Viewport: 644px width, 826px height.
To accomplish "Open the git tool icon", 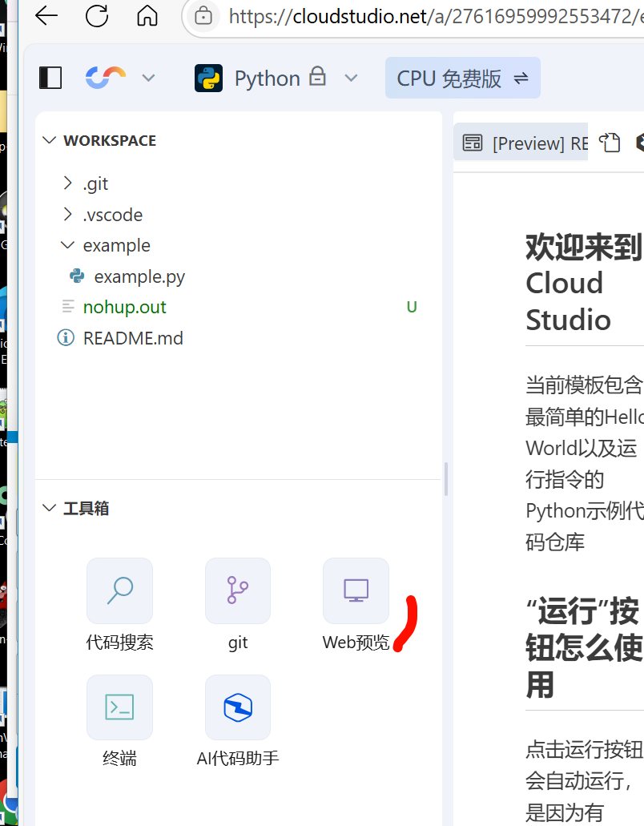I will [238, 591].
